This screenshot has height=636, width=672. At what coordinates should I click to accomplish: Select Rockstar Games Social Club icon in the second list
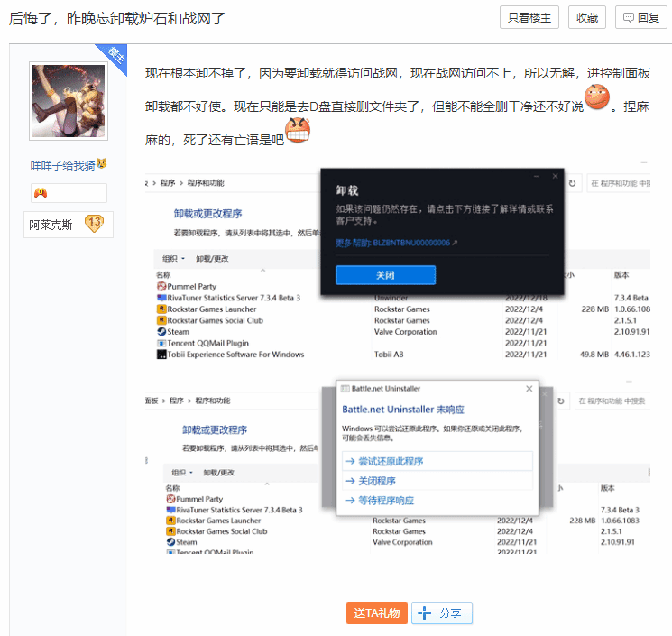[x=170, y=531]
